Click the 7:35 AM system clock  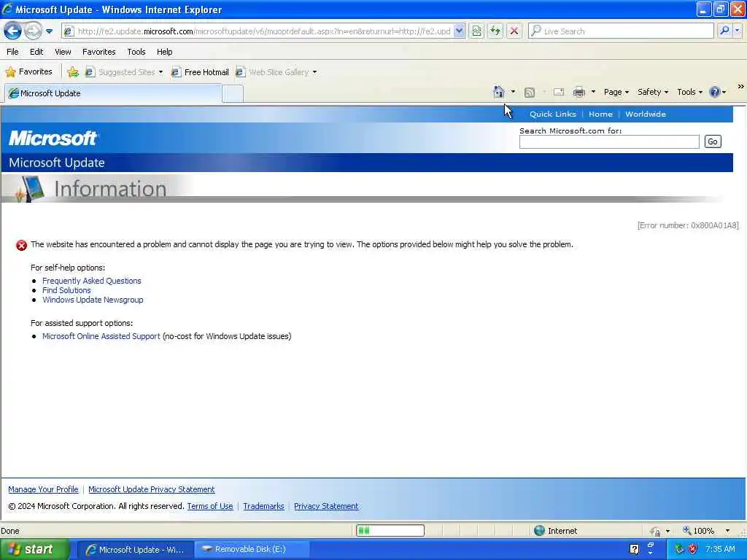720,550
